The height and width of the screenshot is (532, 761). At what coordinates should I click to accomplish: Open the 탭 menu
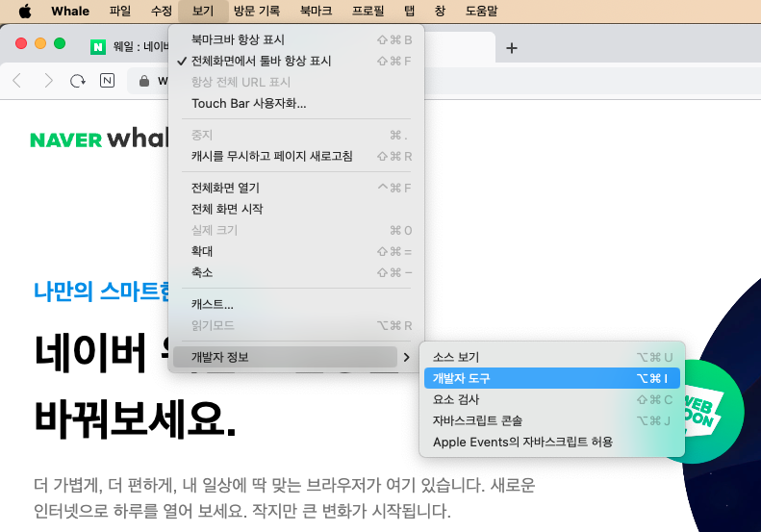pyautogui.click(x=410, y=11)
